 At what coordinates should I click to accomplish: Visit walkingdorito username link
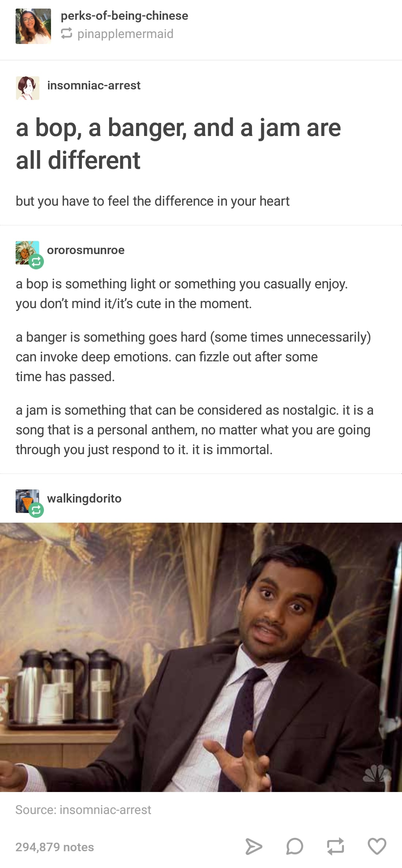coord(84,498)
